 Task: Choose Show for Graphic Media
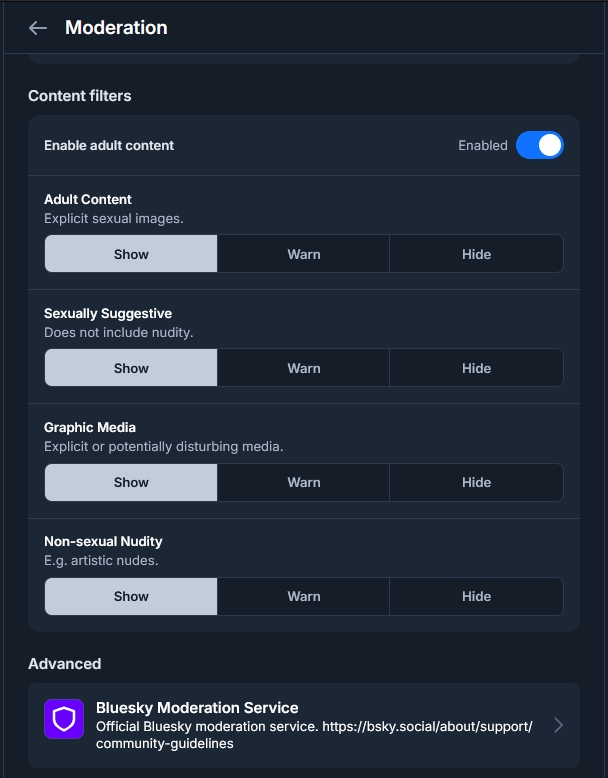coord(131,482)
